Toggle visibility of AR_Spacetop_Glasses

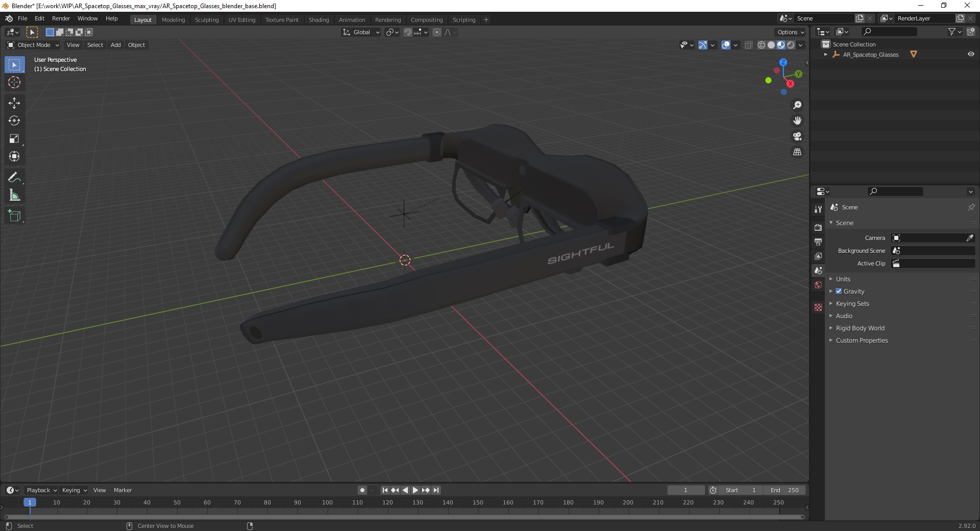point(971,54)
